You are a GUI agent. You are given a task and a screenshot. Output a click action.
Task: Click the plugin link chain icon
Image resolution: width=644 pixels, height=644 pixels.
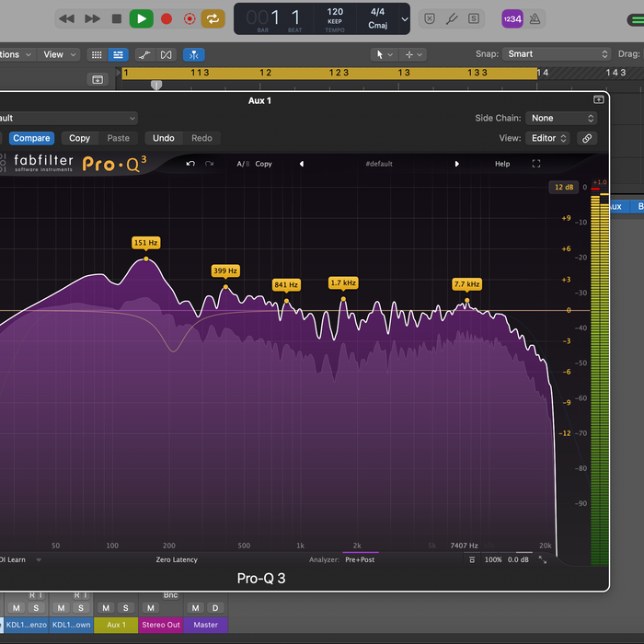[x=587, y=138]
